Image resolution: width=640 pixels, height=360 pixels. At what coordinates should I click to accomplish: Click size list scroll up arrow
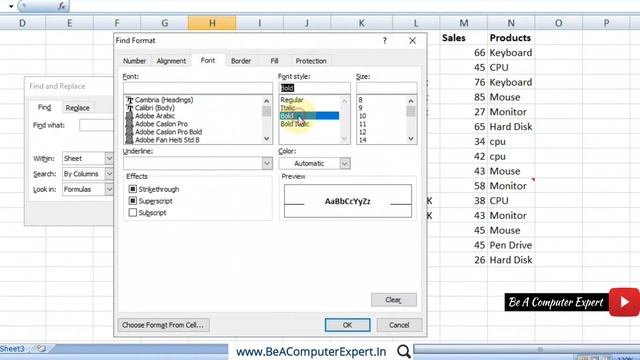(411, 101)
